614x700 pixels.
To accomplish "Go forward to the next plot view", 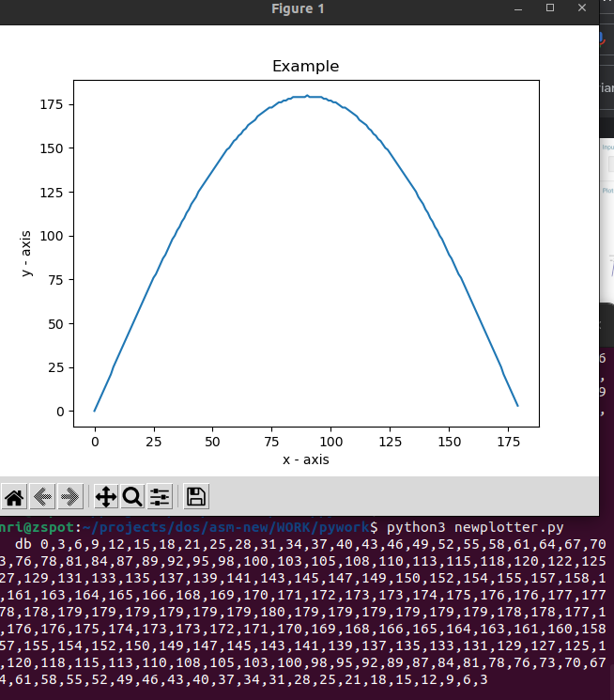I will click(70, 497).
